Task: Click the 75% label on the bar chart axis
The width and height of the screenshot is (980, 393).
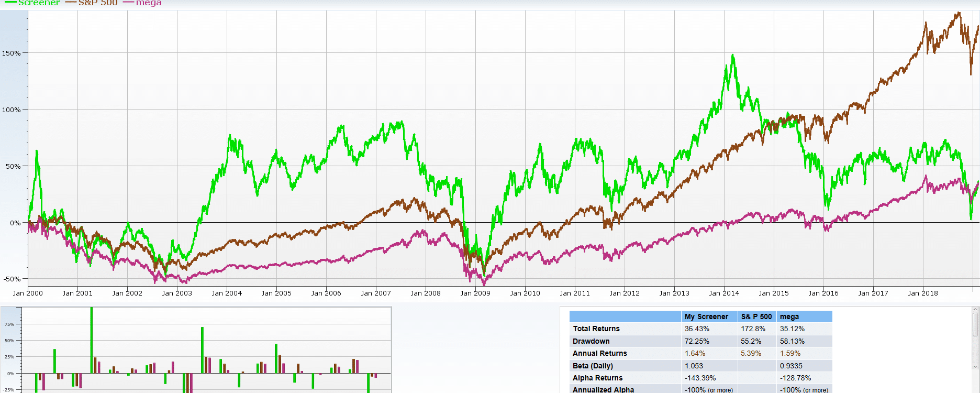Action: [9, 324]
